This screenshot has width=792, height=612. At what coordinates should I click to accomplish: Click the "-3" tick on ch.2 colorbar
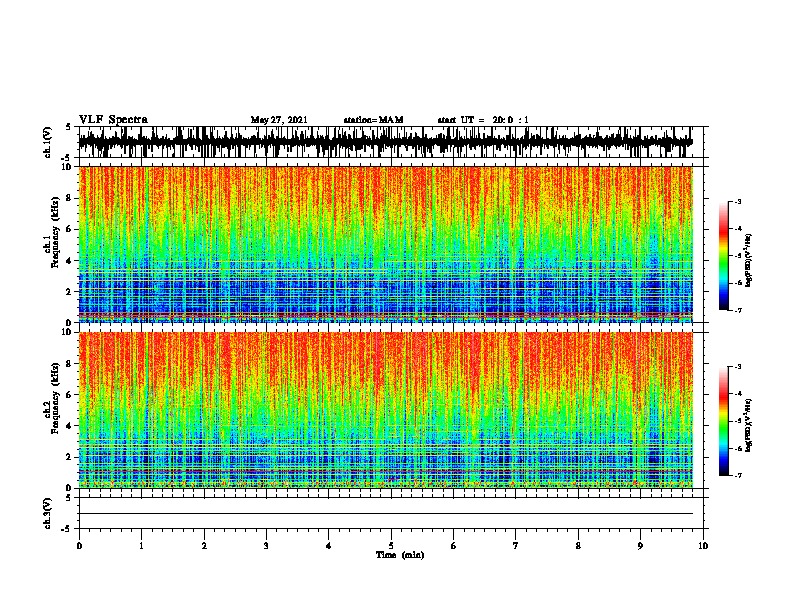pyautogui.click(x=738, y=367)
